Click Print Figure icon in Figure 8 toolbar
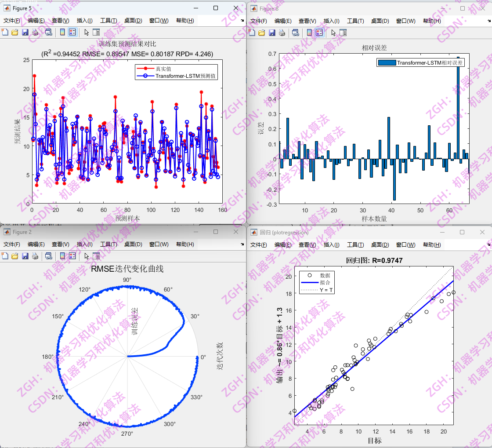Viewport: 492px width, 448px height. coord(282,33)
